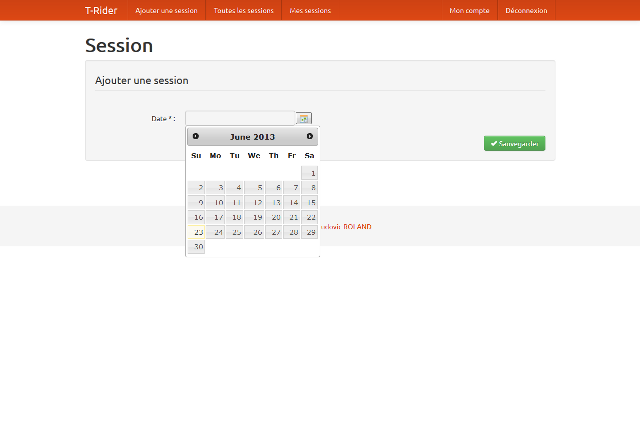Select June 19 in the calendar
640x446 pixels.
click(253, 217)
